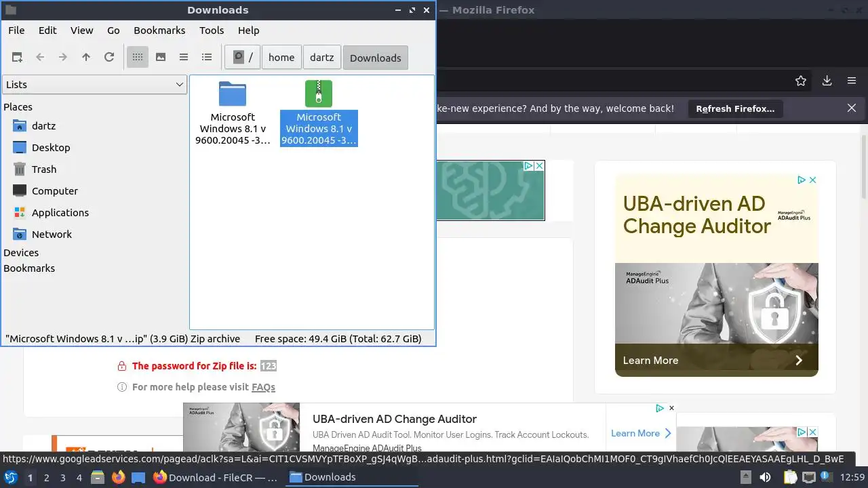Go up to parent folder
Screen dimensions: 868x488
(86, 58)
